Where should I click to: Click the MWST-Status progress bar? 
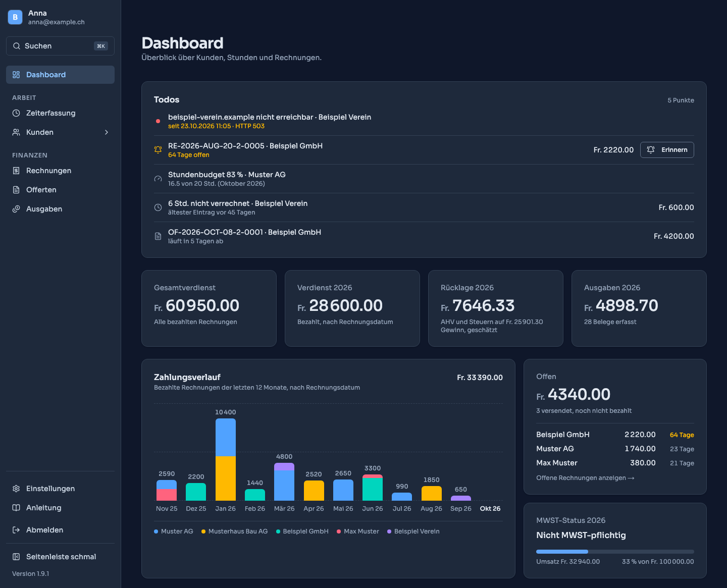point(615,552)
